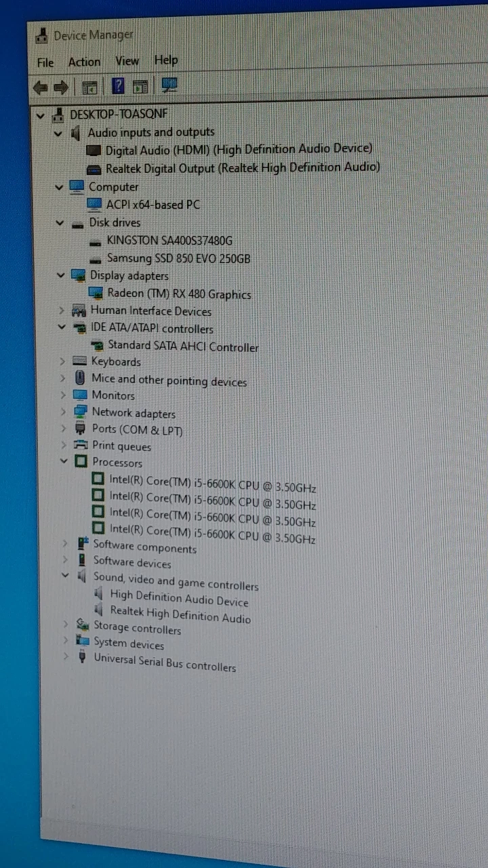Screen dimensions: 488x868
Task: Expand Universal Serial Bus controllers
Action: click(x=65, y=656)
